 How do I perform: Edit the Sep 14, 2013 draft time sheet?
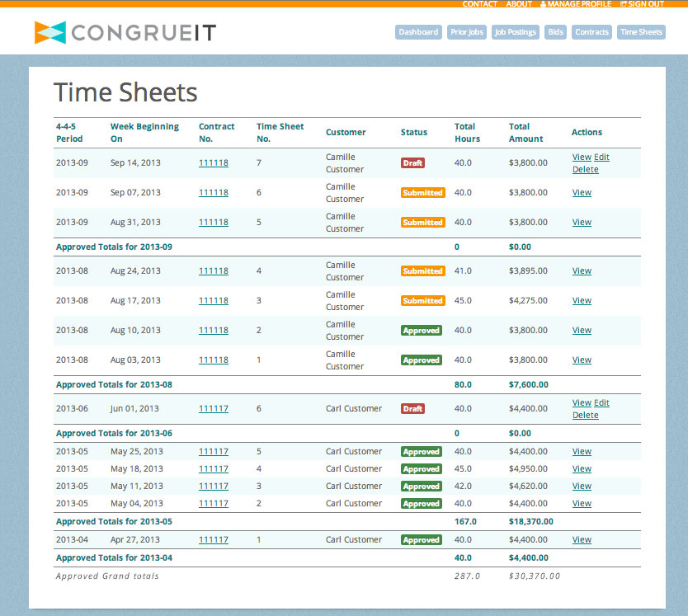click(x=601, y=157)
